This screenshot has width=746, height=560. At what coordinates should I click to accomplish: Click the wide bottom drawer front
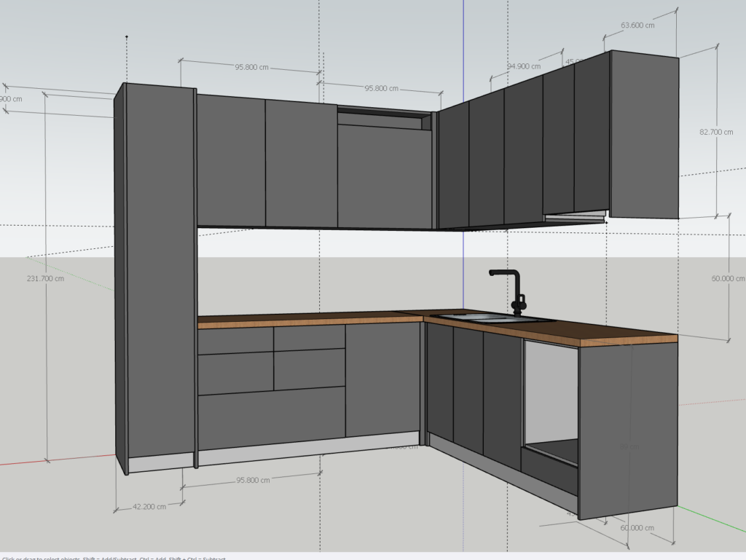[271, 417]
